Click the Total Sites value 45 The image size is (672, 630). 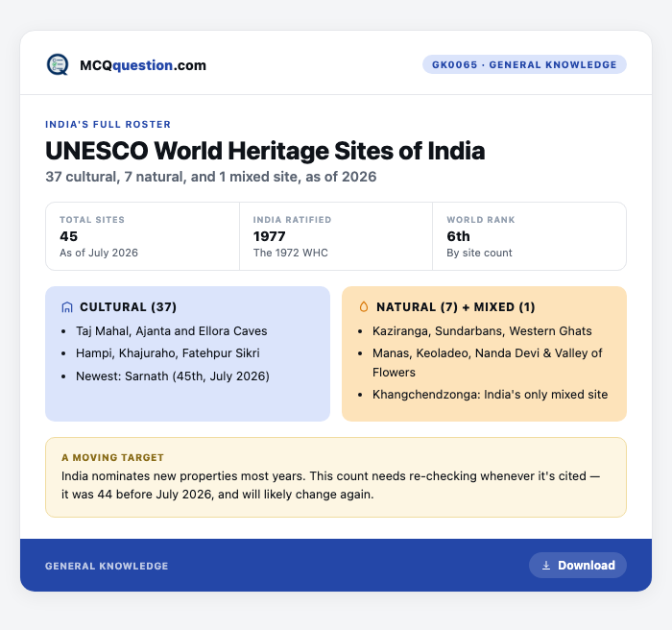(x=68, y=236)
